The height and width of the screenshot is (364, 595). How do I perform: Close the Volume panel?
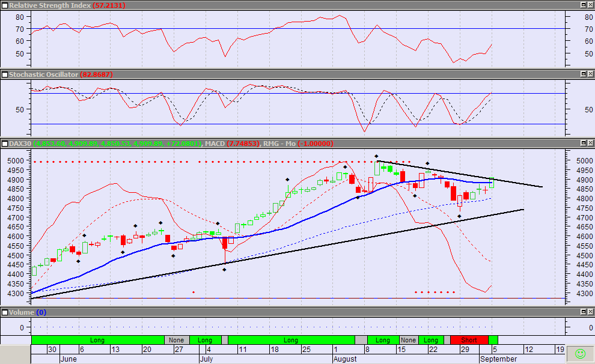(590, 312)
